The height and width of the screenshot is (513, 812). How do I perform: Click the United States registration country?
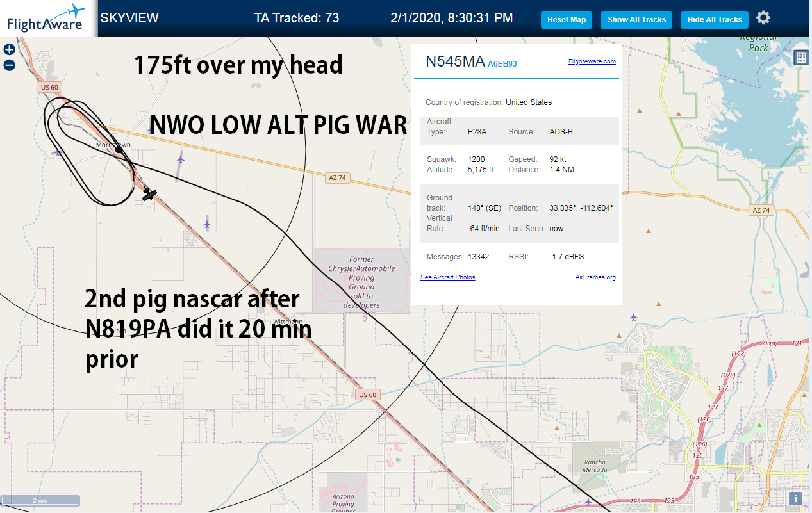529,102
